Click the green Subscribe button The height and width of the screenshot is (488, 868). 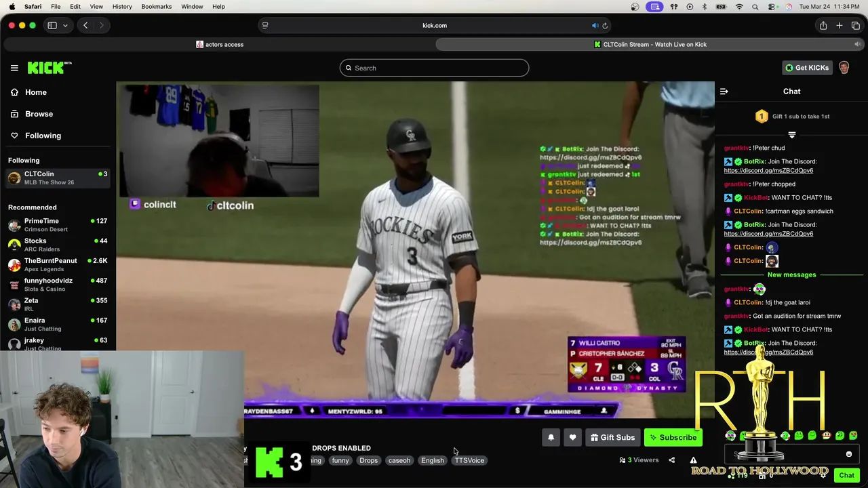click(x=673, y=438)
